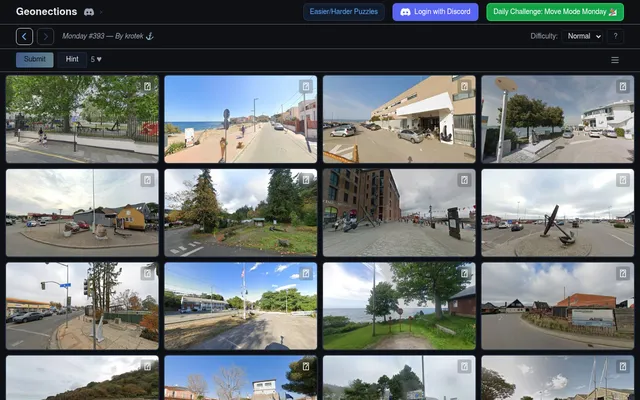Click the Submit button
The width and height of the screenshot is (640, 400).
coord(35,60)
